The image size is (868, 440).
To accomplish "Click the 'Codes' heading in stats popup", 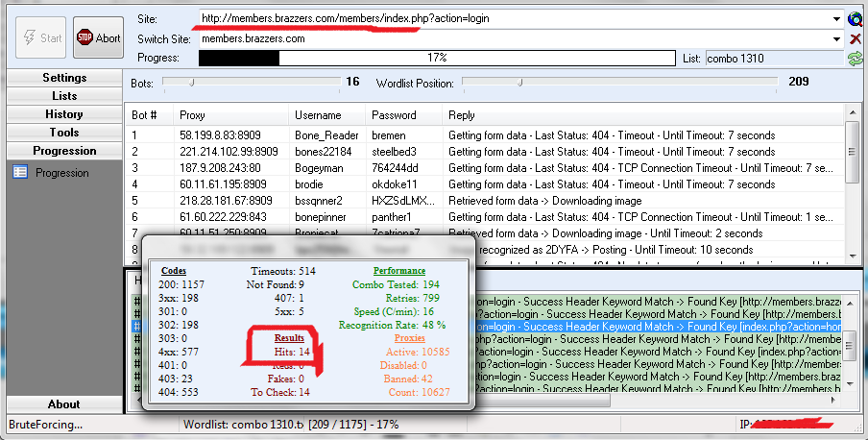I will click(x=173, y=271).
